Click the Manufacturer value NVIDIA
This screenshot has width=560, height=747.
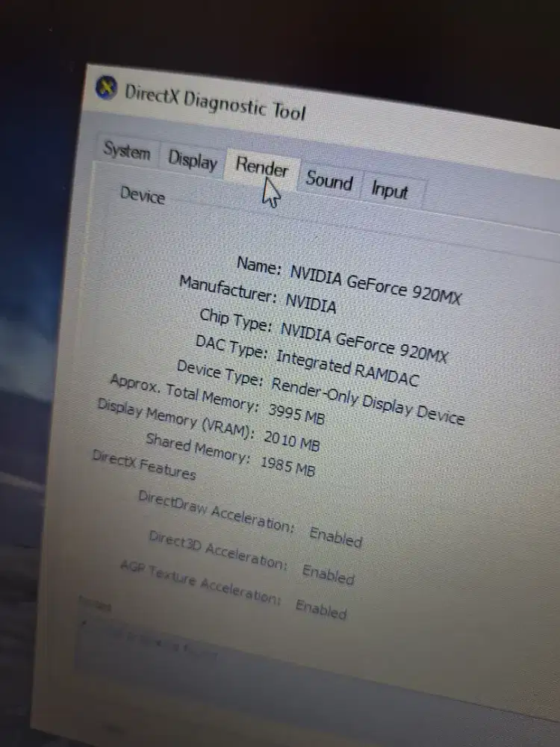311,303
